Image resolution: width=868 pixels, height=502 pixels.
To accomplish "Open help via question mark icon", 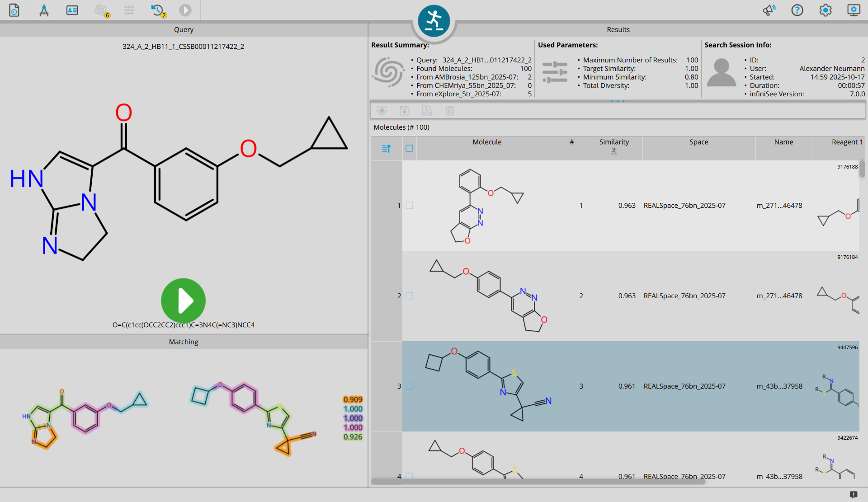I will pyautogui.click(x=797, y=10).
